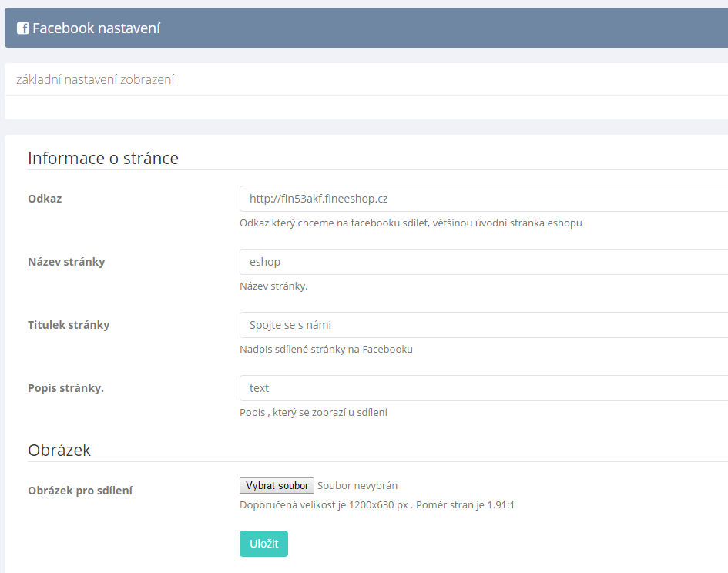The height and width of the screenshot is (573, 728).
Task: Click the 'Název stránky.' hint under eshop field
Action: (273, 286)
